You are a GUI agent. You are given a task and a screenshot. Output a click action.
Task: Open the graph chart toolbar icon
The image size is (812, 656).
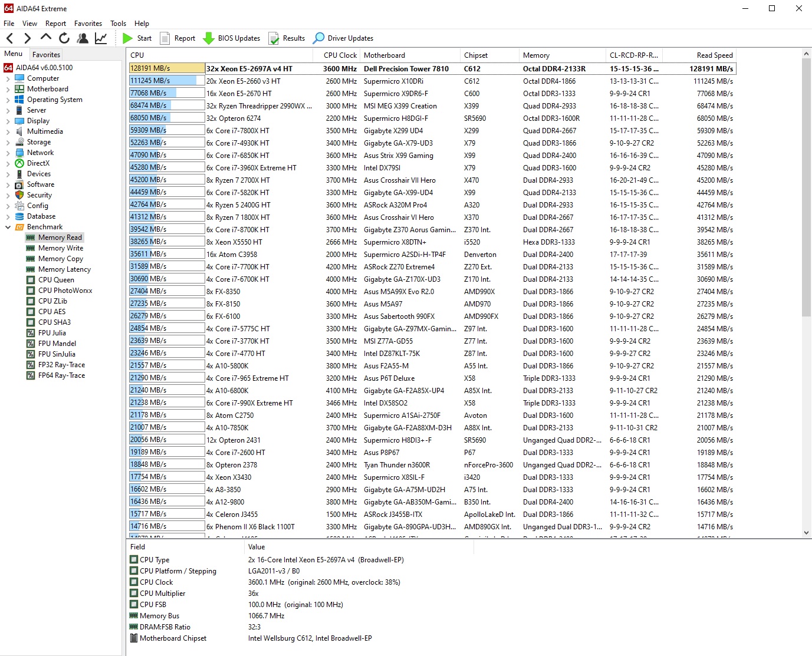pyautogui.click(x=101, y=38)
